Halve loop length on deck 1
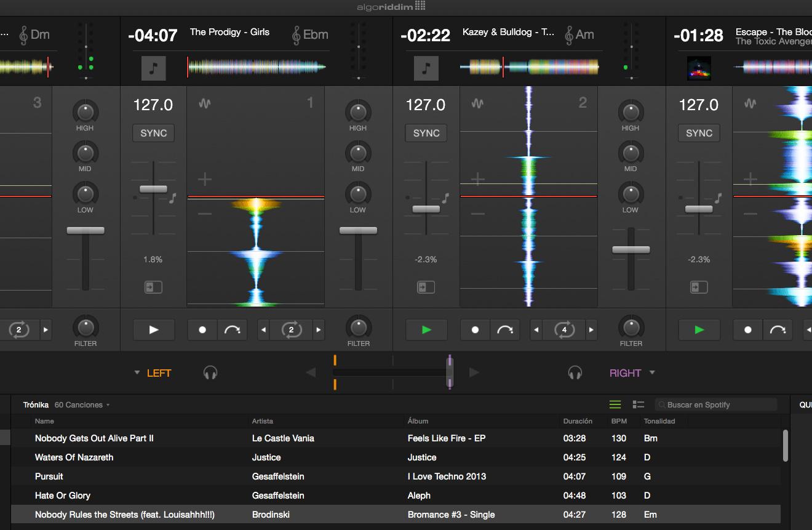 tap(264, 330)
